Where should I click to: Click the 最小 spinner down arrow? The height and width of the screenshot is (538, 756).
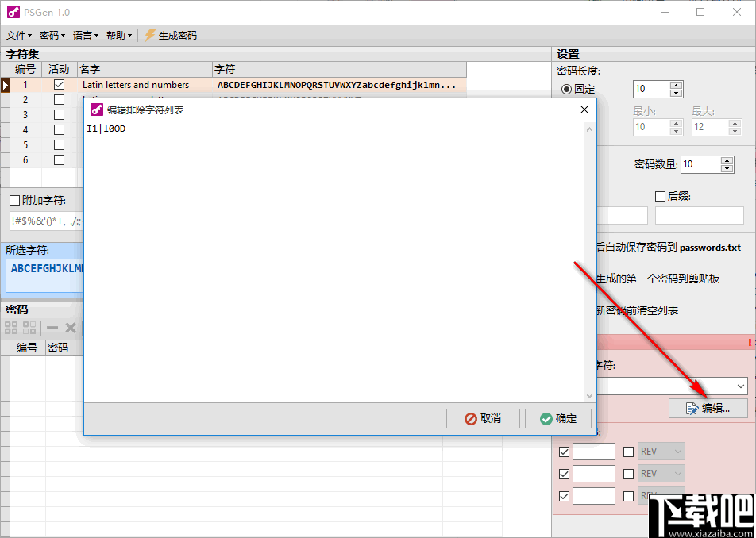[x=677, y=131]
